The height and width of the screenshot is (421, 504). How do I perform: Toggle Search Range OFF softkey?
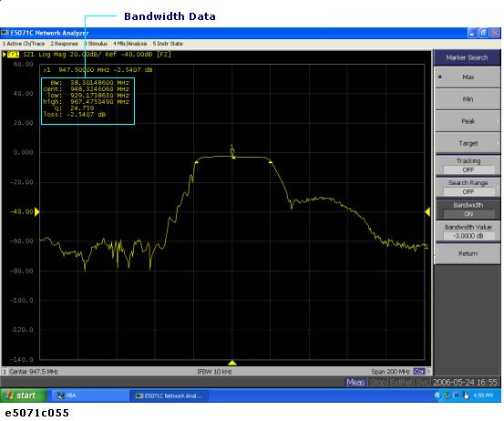(x=468, y=187)
